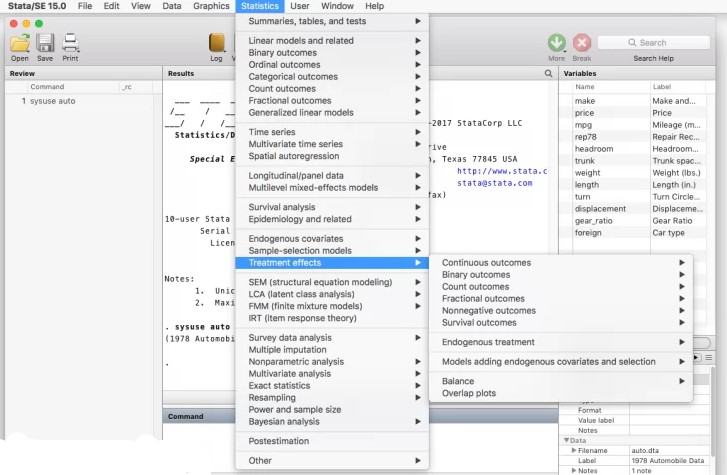Open the Time series submenu
This screenshot has height=475, width=727.
click(332, 132)
